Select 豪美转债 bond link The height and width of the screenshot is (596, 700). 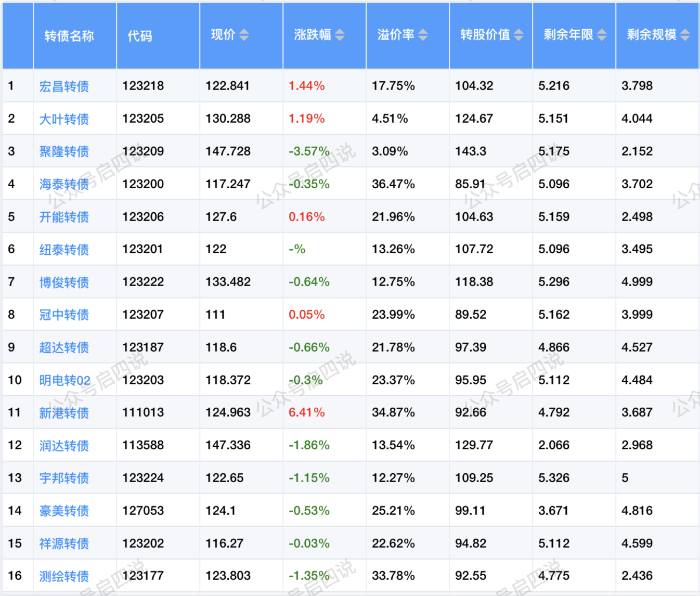(x=64, y=511)
